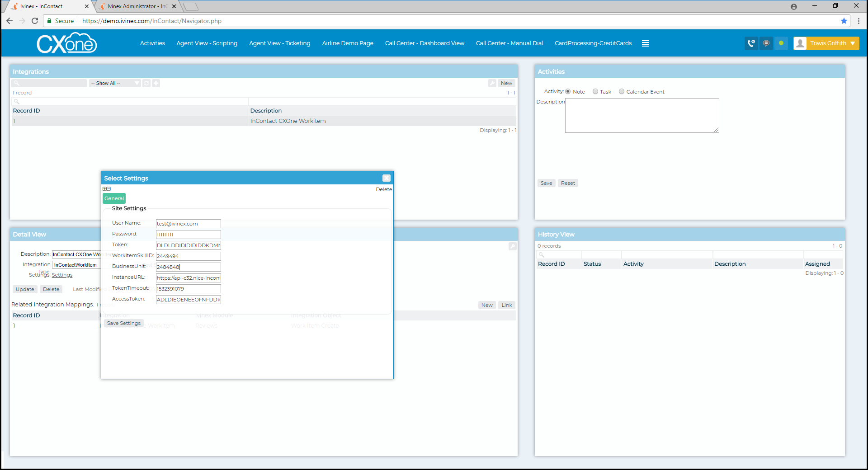Click the Integration Type field in Detail View

(x=76, y=265)
